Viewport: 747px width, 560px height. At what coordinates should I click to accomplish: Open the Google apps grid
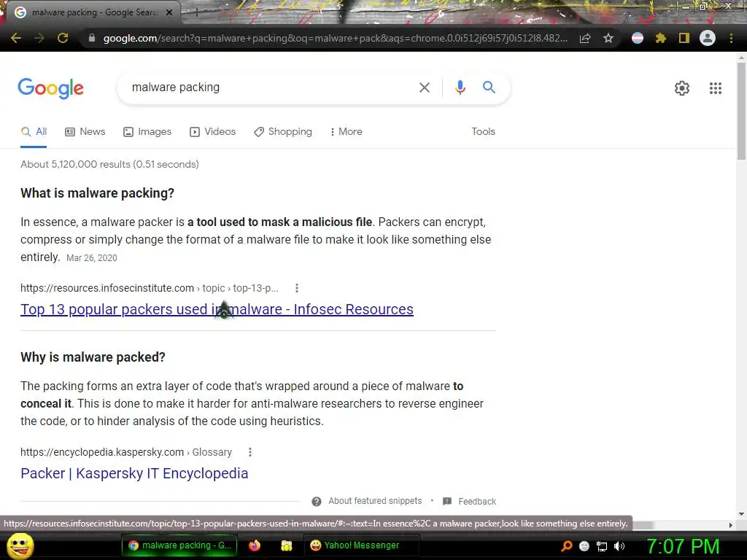(x=715, y=88)
